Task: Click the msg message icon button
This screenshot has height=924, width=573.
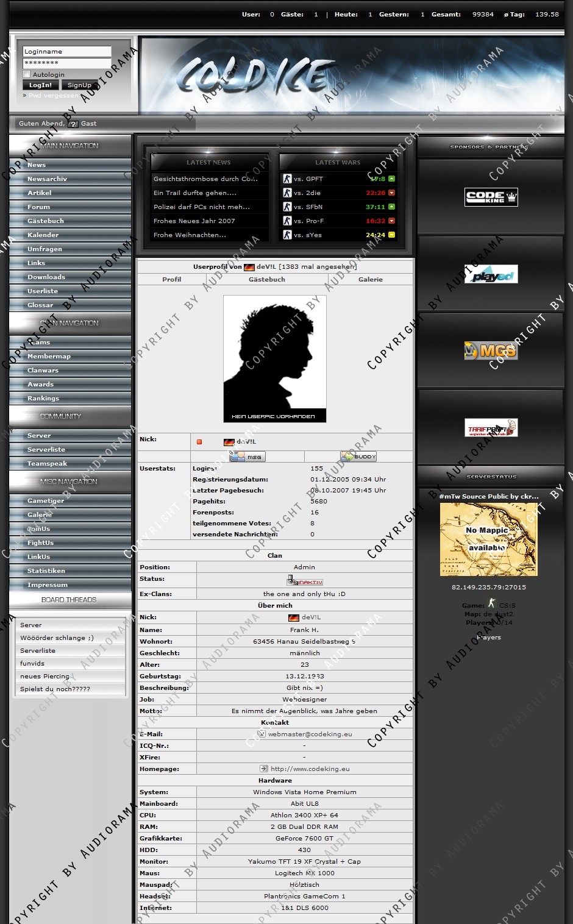Action: tap(247, 457)
